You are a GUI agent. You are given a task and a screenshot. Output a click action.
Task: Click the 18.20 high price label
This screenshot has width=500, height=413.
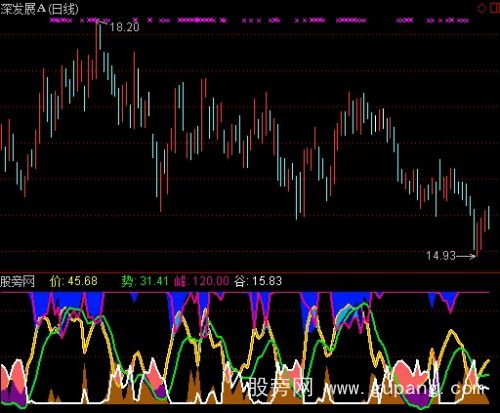tap(124, 27)
